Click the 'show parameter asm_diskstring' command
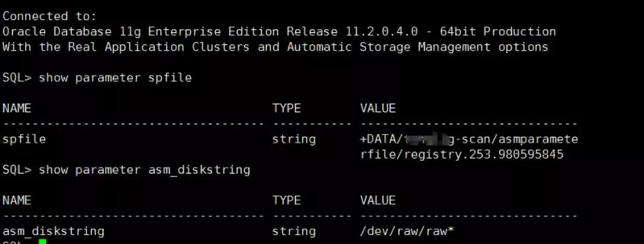 (144, 170)
